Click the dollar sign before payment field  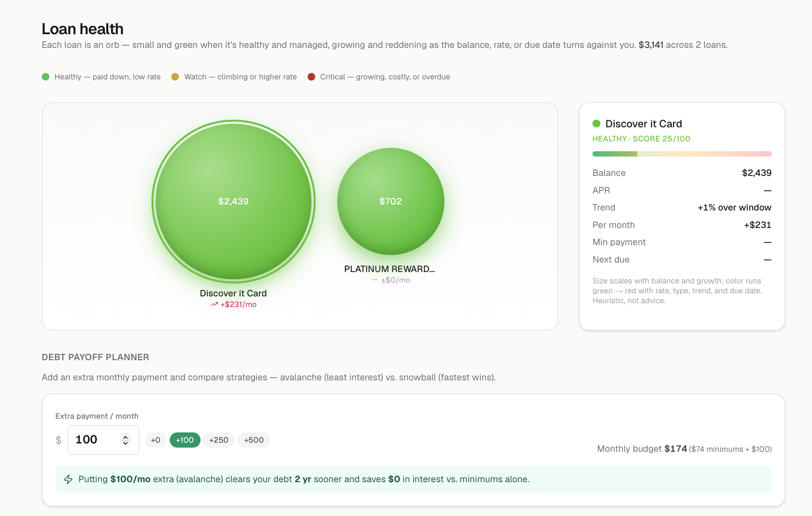point(58,440)
